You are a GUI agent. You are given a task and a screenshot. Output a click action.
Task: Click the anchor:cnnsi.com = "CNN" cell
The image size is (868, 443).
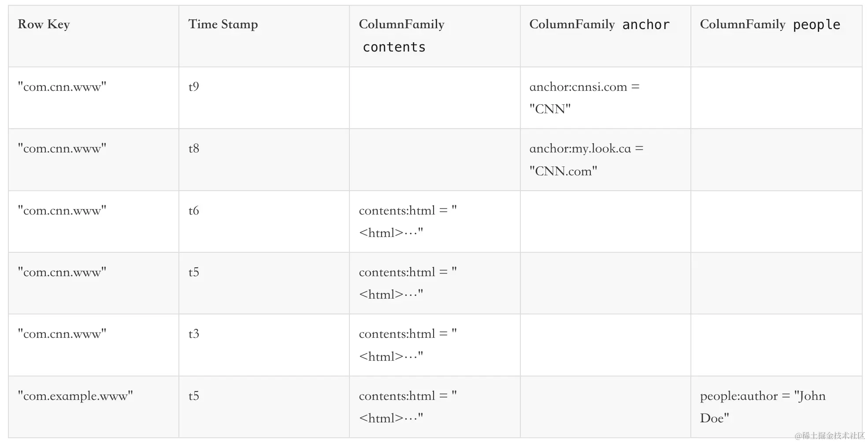(584, 98)
